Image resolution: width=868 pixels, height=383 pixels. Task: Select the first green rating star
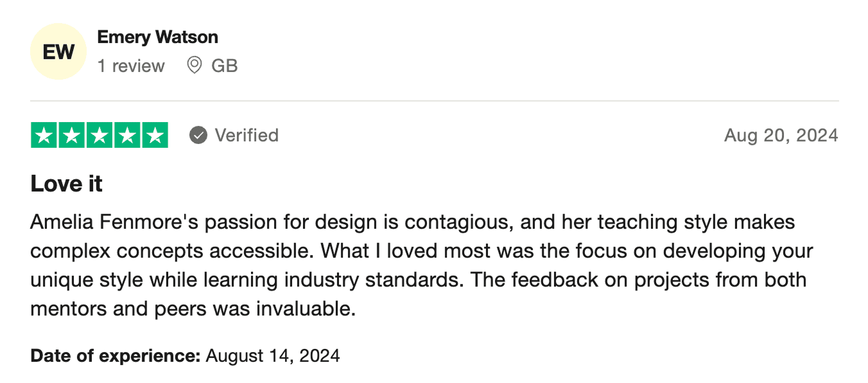pyautogui.click(x=44, y=135)
